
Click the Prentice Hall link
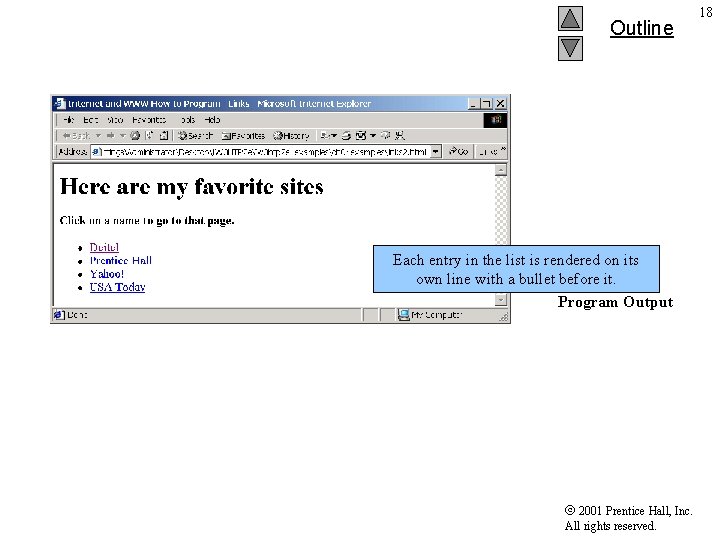point(121,260)
